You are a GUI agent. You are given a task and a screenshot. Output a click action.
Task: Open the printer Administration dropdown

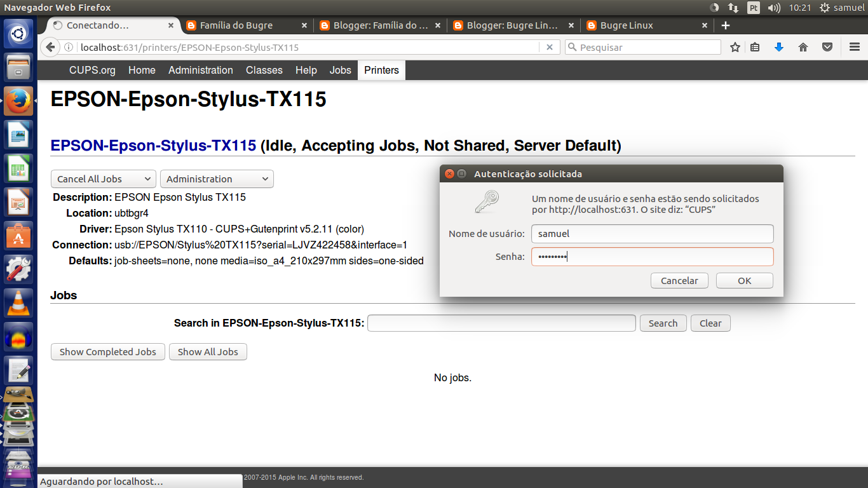pyautogui.click(x=217, y=179)
